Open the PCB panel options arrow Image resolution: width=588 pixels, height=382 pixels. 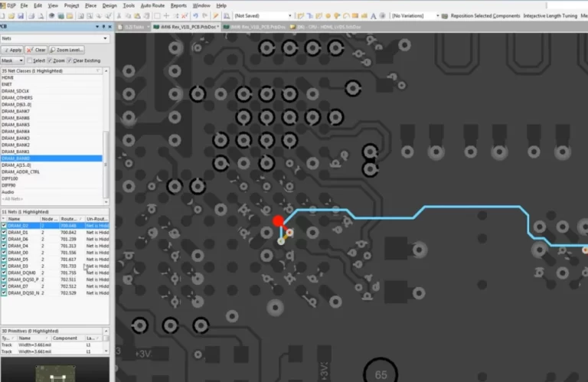click(97, 27)
